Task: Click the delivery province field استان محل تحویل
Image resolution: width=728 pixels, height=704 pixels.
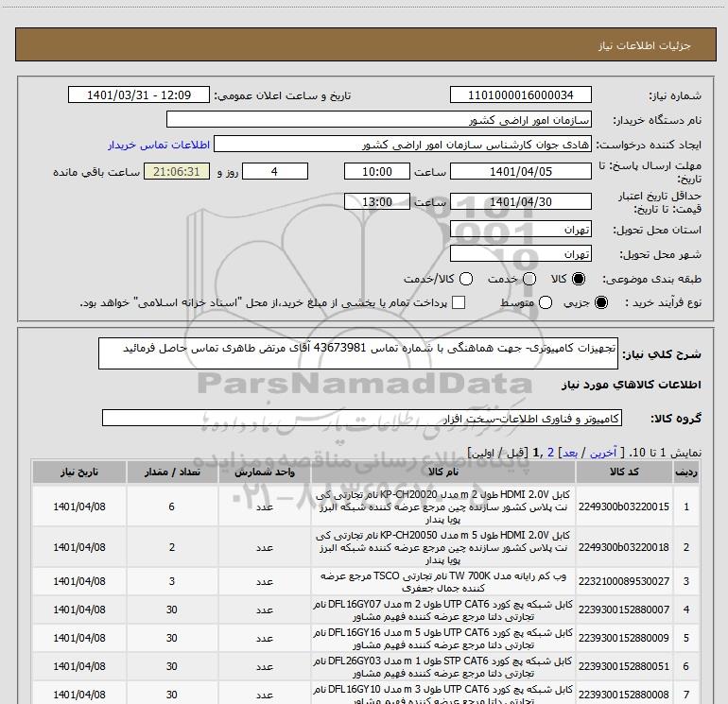Action: [520, 230]
